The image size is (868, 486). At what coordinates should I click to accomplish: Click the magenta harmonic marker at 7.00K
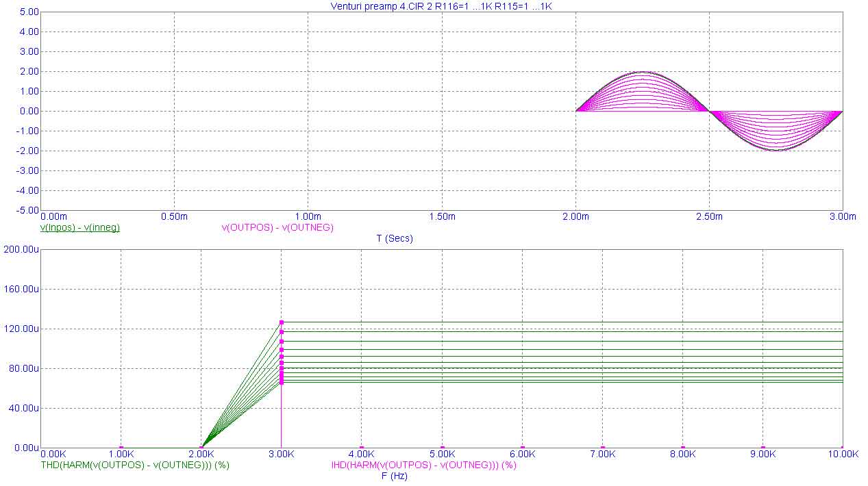tap(602, 448)
